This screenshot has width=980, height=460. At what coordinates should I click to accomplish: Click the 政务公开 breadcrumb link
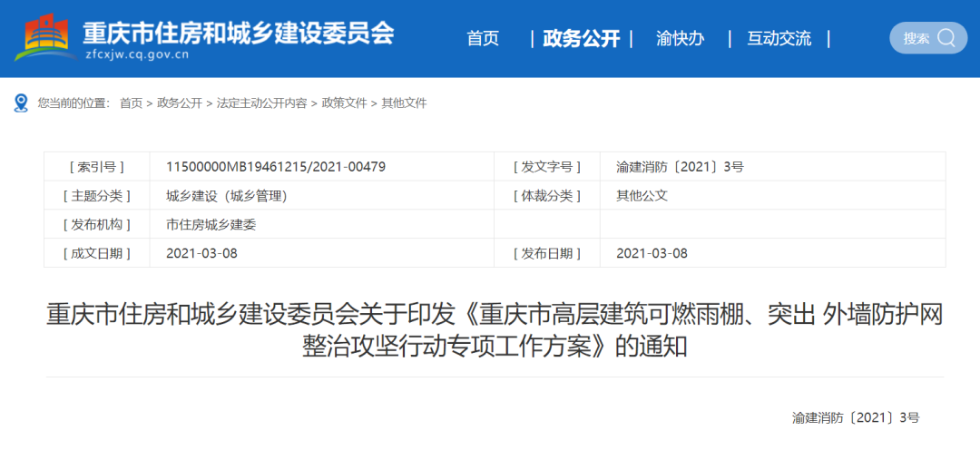pos(180,103)
